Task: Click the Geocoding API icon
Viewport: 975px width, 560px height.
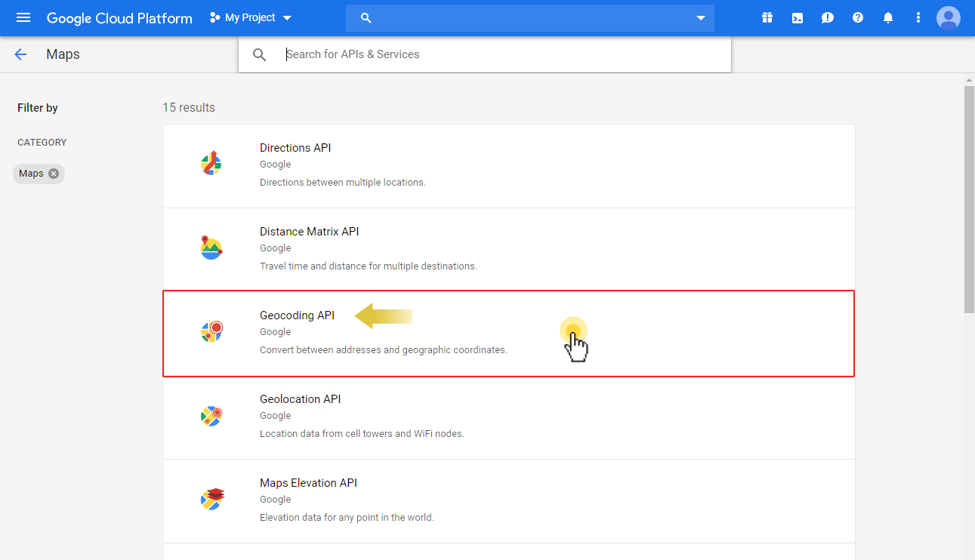Action: click(212, 331)
